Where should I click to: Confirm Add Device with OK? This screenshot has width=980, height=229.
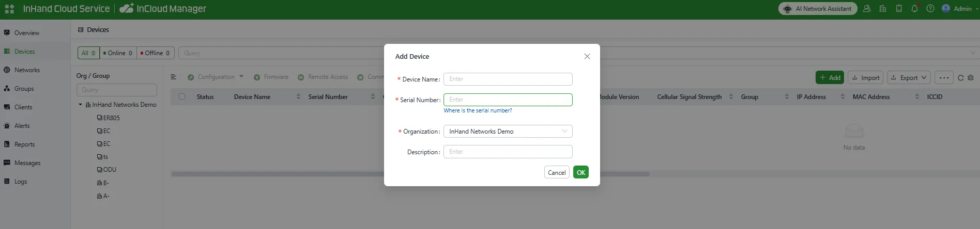tap(581, 172)
